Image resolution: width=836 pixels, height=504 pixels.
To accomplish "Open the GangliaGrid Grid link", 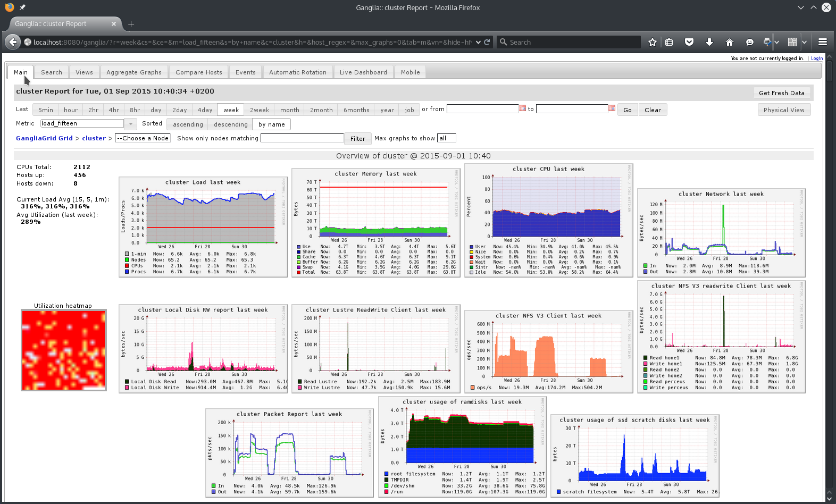I will [44, 138].
